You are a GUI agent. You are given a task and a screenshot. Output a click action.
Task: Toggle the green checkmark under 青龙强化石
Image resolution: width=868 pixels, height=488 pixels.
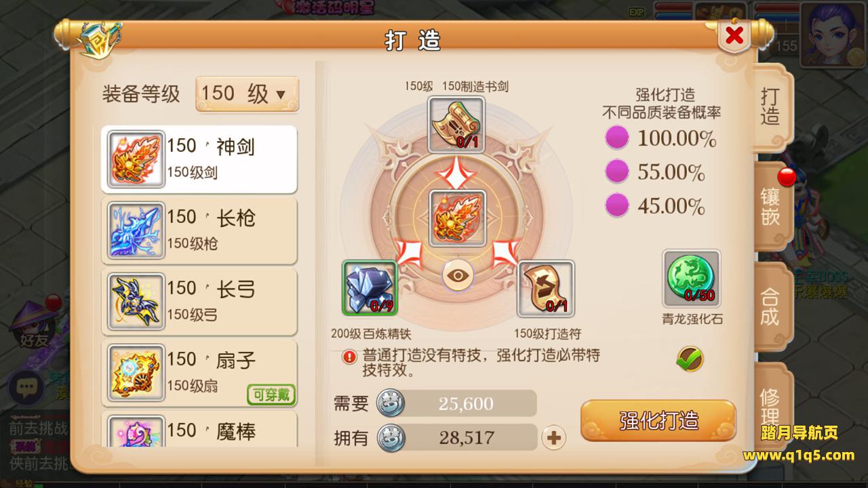[x=690, y=359]
